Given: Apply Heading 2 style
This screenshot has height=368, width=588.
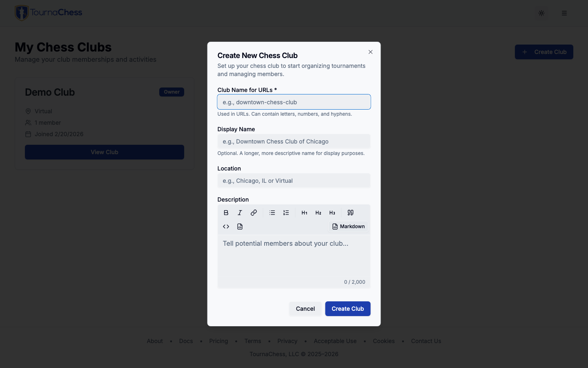Looking at the screenshot, I should click(318, 213).
